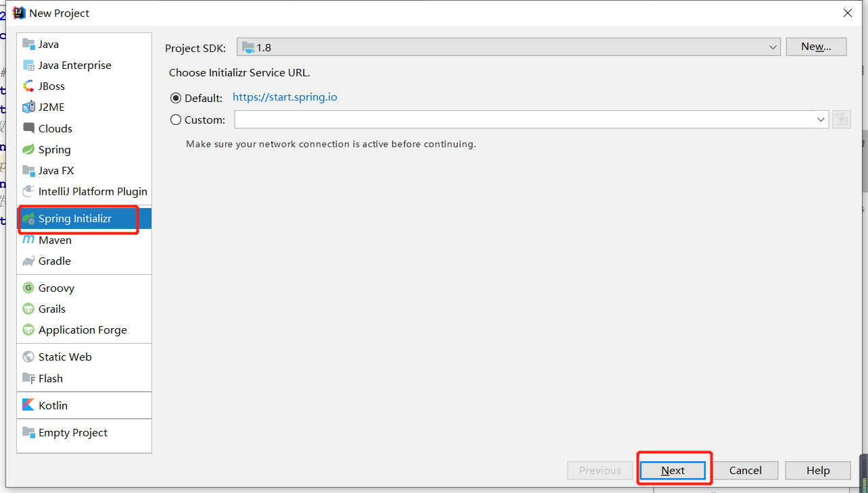Select Spring Initializr project type

click(84, 219)
